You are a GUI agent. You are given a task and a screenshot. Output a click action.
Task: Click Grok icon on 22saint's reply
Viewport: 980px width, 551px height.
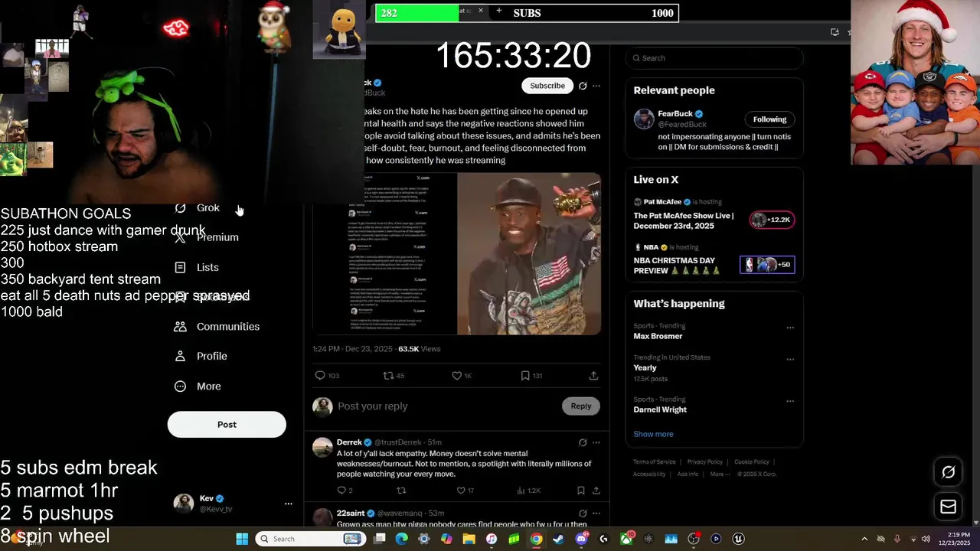pos(583,513)
